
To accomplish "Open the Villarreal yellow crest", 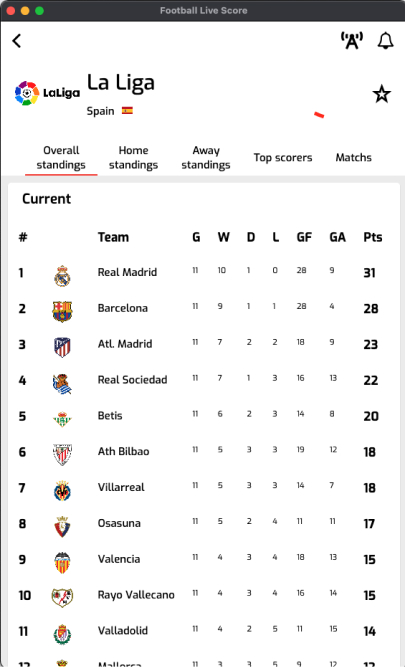I will 62,490.
